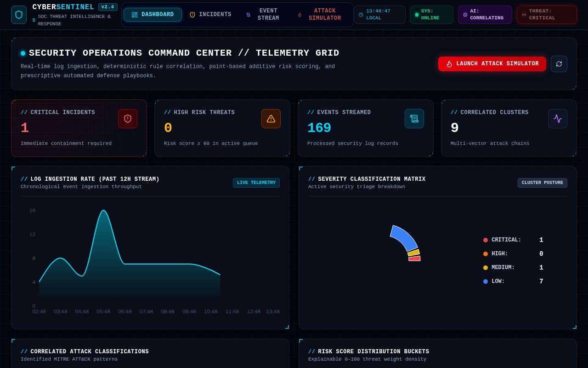Click the CyberSentinel shield logo icon
588x368 pixels.
point(19,15)
